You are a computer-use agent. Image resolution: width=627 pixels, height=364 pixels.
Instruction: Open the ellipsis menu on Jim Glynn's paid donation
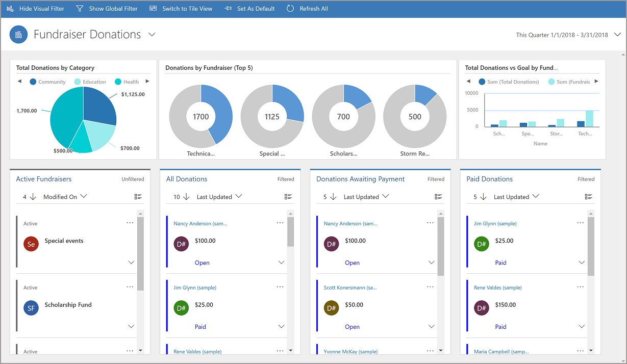coord(580,223)
